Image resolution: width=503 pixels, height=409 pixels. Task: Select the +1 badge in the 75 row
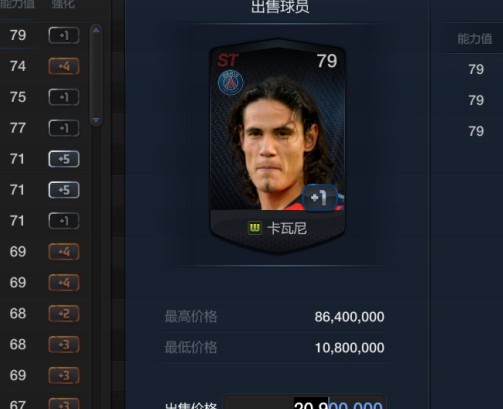click(x=64, y=97)
